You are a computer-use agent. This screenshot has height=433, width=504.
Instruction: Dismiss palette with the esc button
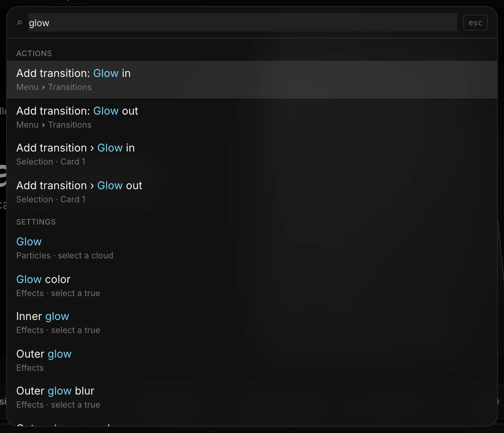[x=475, y=23]
